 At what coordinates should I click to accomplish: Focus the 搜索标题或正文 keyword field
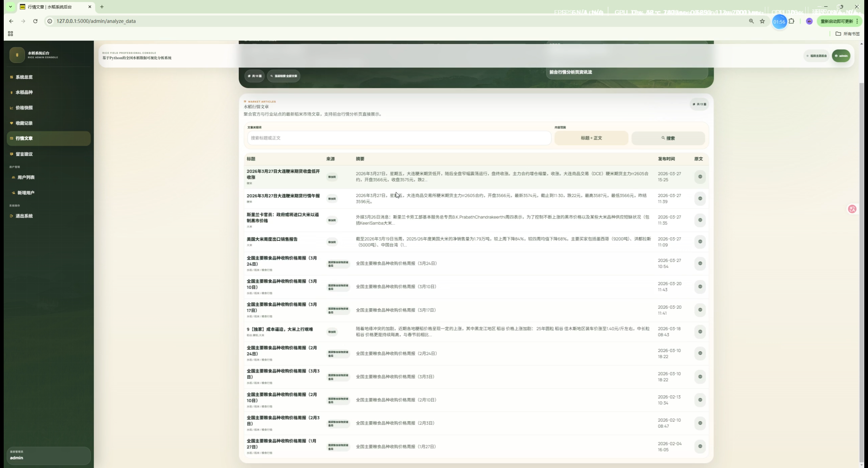click(x=399, y=138)
